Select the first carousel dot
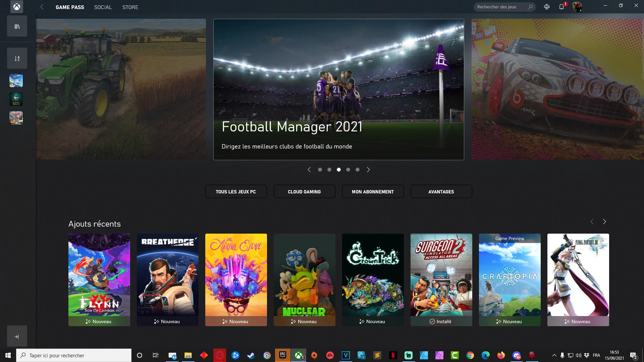Viewport: 644px width, 362px height. [x=320, y=170]
